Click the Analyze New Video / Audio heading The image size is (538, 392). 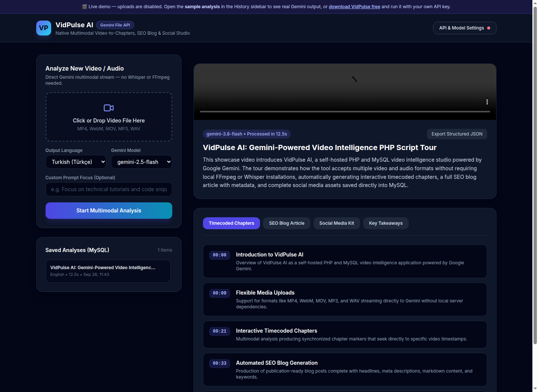tap(84, 68)
